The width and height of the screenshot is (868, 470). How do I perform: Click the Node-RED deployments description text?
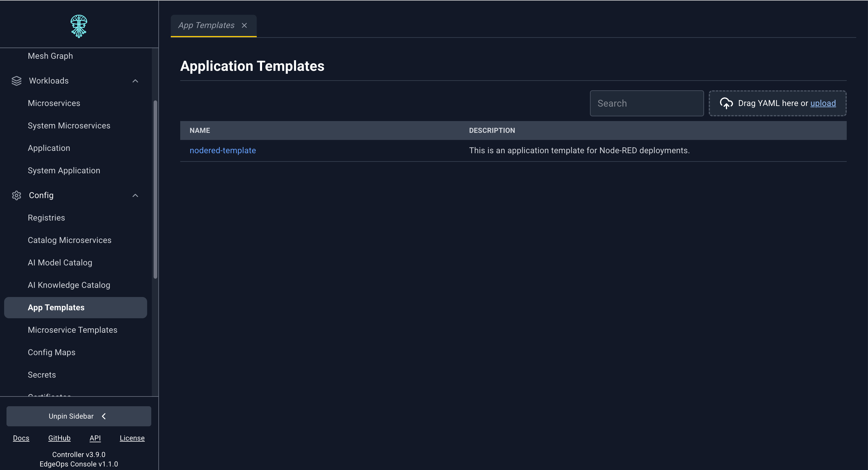click(x=579, y=151)
